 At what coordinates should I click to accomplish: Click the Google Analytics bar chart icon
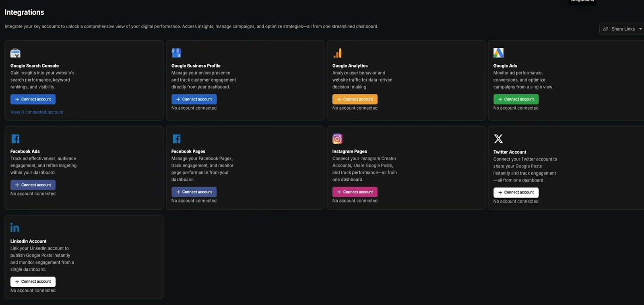tap(337, 53)
